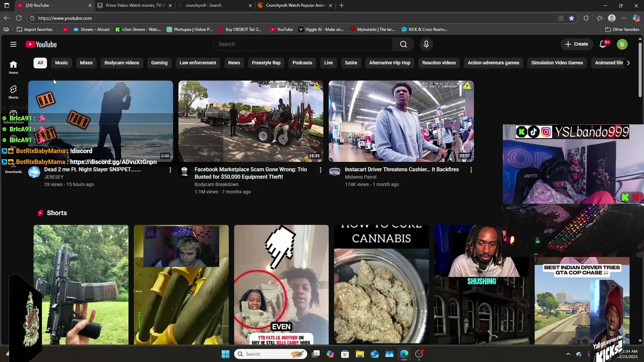Open browser settings and more menu
Image resolution: width=644 pixels, height=362 pixels.
click(624, 18)
